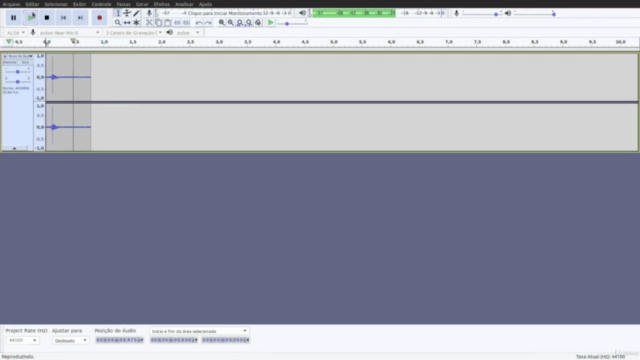Skip to the start of the project
The width and height of the screenshot is (640, 360).
click(x=63, y=18)
